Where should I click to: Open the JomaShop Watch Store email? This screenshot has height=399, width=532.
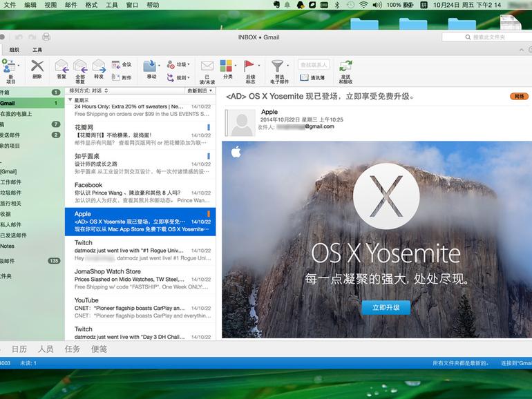click(x=140, y=279)
